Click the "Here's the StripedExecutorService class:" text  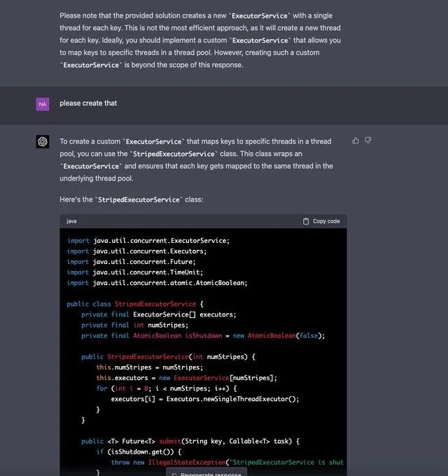[132, 199]
